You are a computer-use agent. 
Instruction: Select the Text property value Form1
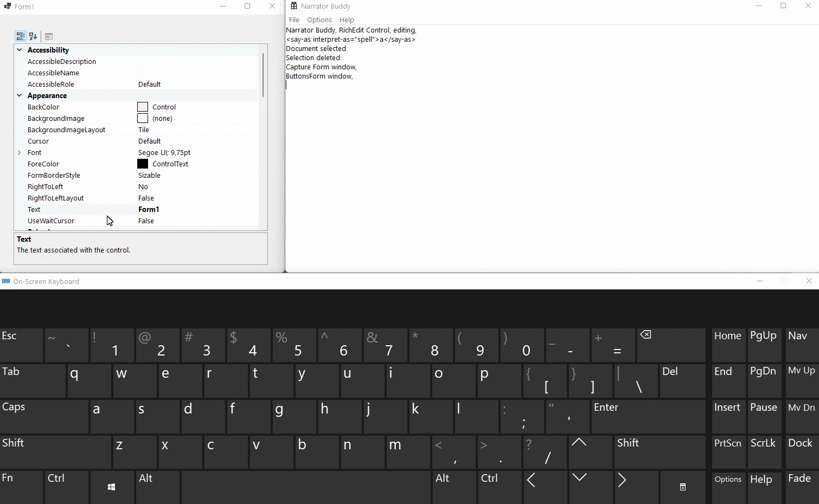149,209
